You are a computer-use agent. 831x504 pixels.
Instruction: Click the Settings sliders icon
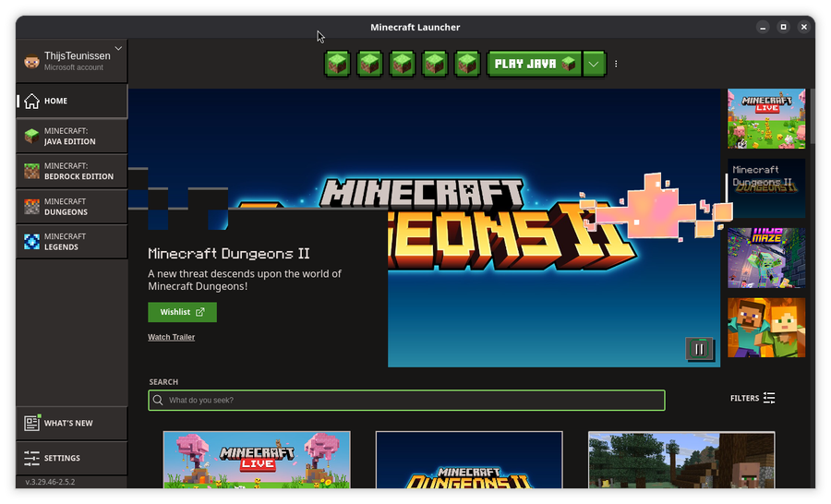pyautogui.click(x=31, y=458)
